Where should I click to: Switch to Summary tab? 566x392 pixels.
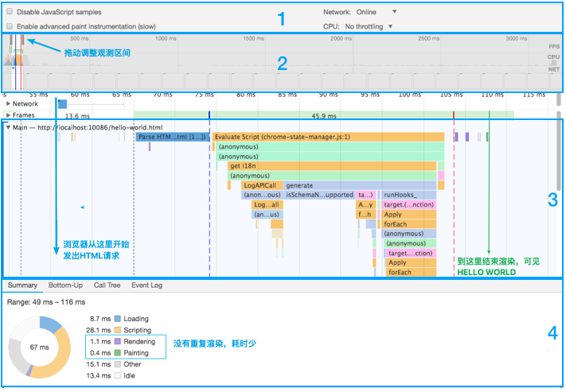coord(22,285)
